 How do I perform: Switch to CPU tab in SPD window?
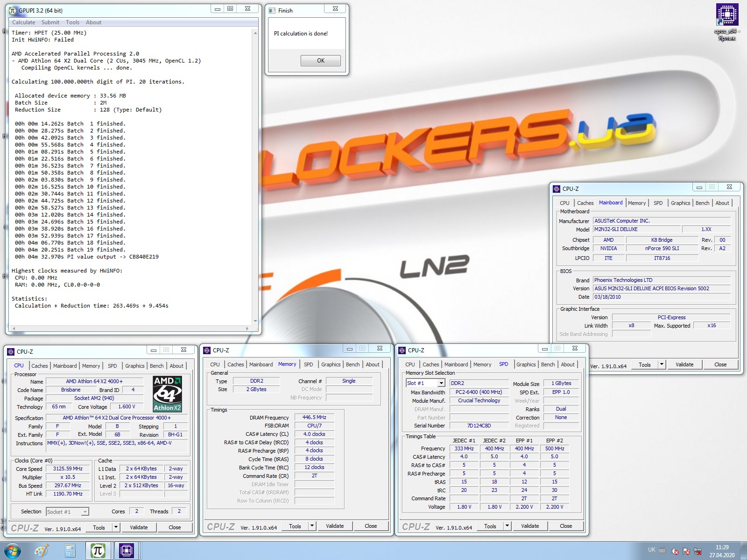pyautogui.click(x=410, y=364)
